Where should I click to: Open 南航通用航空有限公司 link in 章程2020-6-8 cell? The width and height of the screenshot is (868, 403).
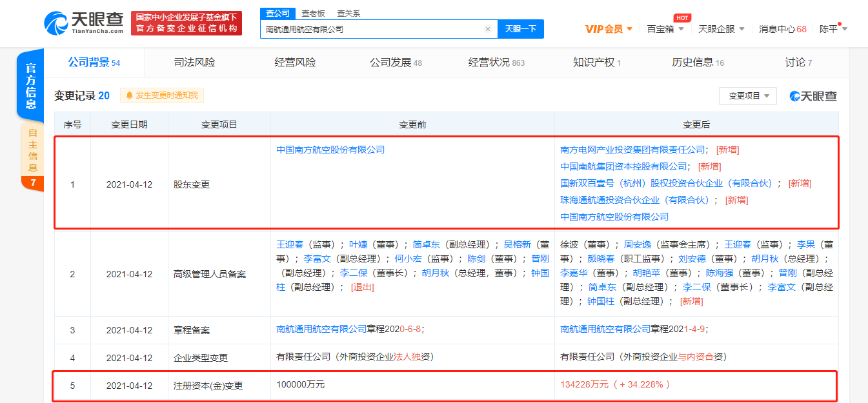click(321, 329)
